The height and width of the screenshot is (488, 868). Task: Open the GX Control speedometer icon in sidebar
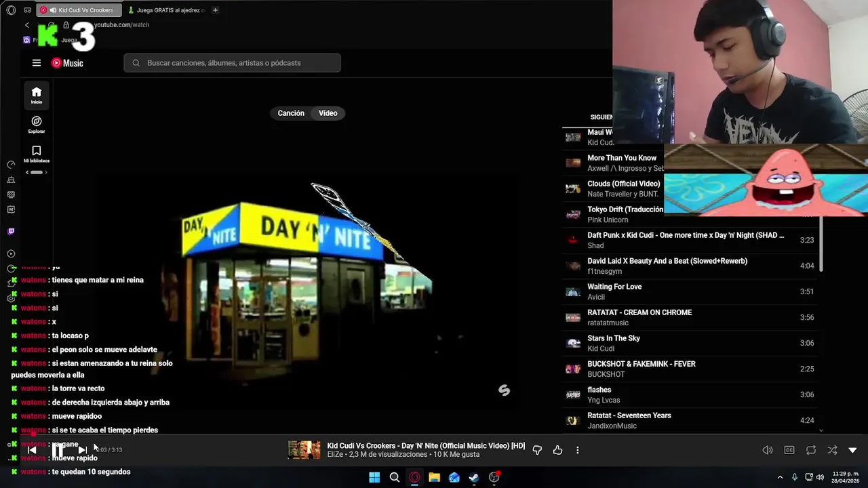(11, 165)
